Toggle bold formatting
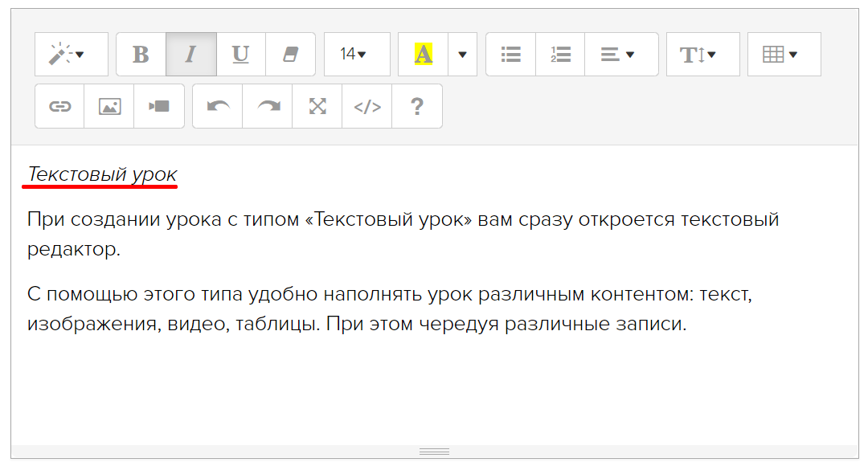The height and width of the screenshot is (466, 868). [141, 55]
